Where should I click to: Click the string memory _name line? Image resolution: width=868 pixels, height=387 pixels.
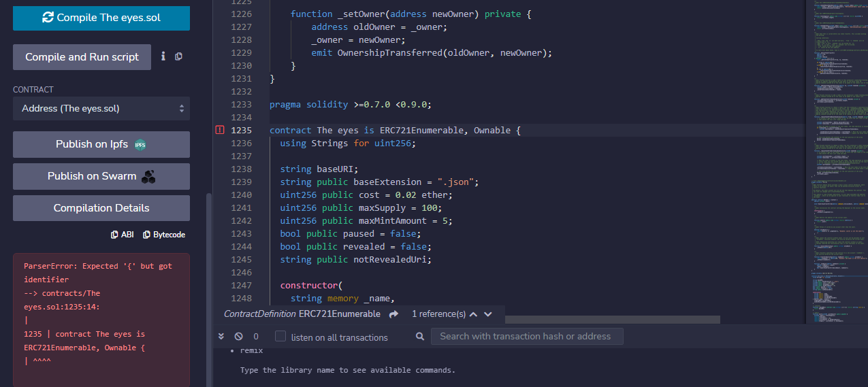[x=342, y=298]
